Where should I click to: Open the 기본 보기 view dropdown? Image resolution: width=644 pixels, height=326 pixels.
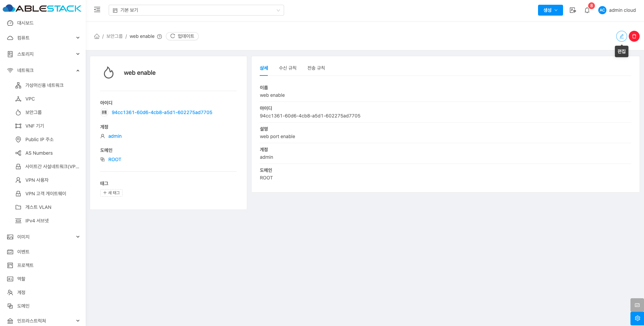click(196, 10)
